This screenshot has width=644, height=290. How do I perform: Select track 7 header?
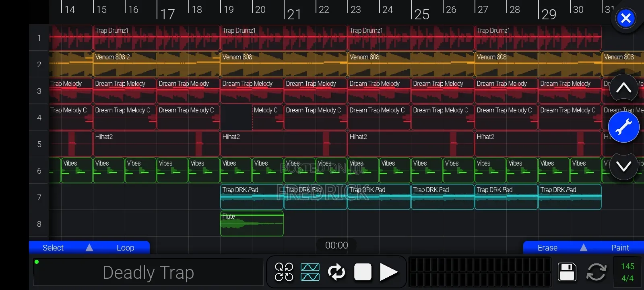[x=39, y=197]
